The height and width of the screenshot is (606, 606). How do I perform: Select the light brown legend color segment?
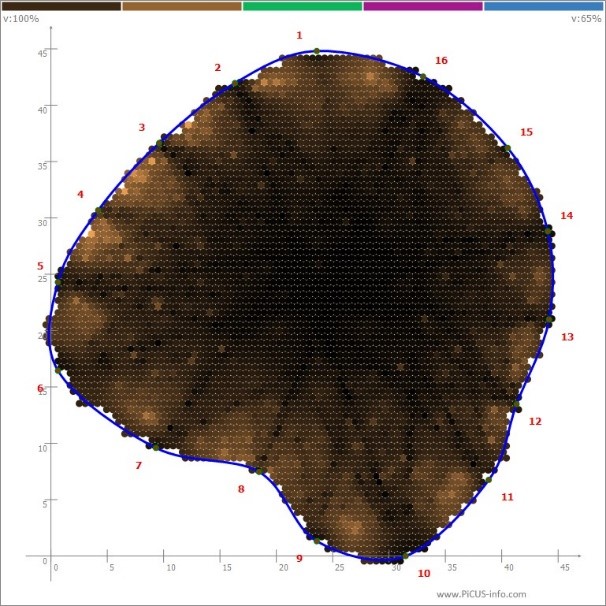(182, 6)
